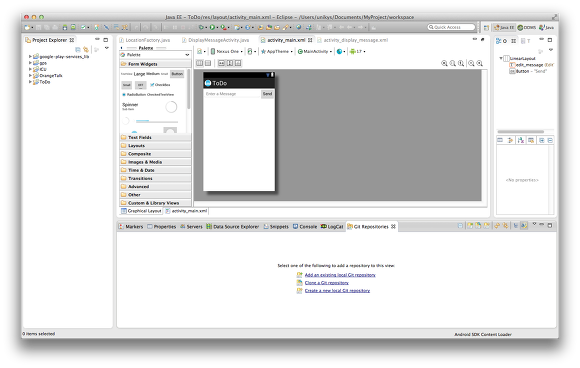This screenshot has height=368, width=580.
Task: Switch to the Java perspective
Action: pos(546,28)
